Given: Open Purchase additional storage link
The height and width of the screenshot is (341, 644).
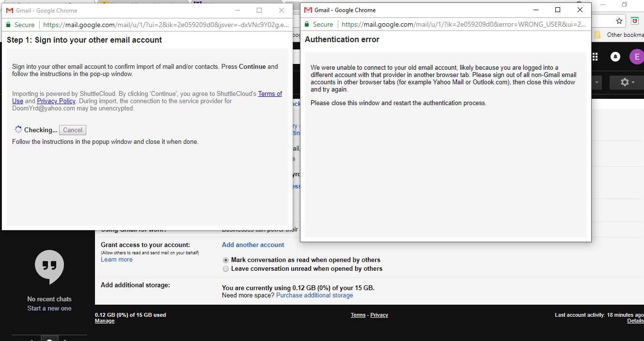Looking at the screenshot, I should [314, 295].
